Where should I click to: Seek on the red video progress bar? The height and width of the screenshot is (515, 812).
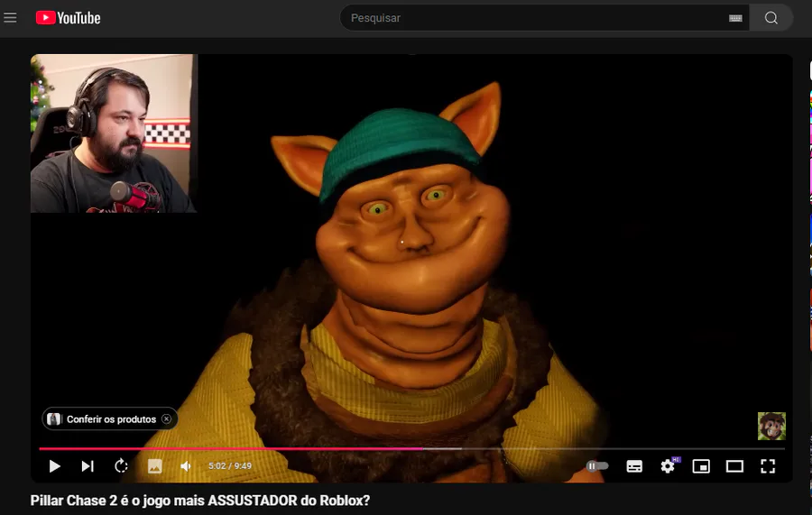click(411, 449)
